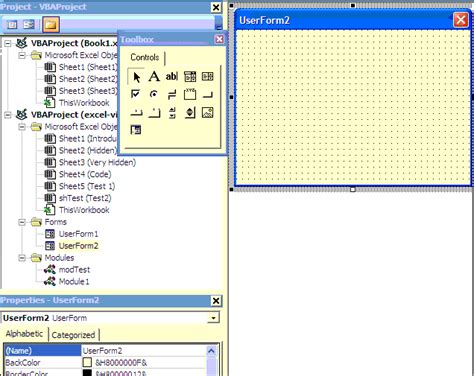This screenshot has width=474, height=376.
Task: Toggle Folders button in Project toolbar
Action: pos(51,25)
